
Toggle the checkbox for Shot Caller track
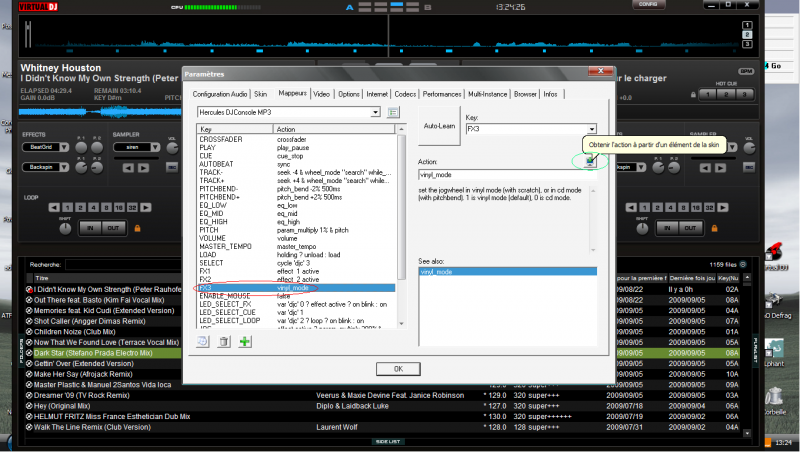pos(29,320)
